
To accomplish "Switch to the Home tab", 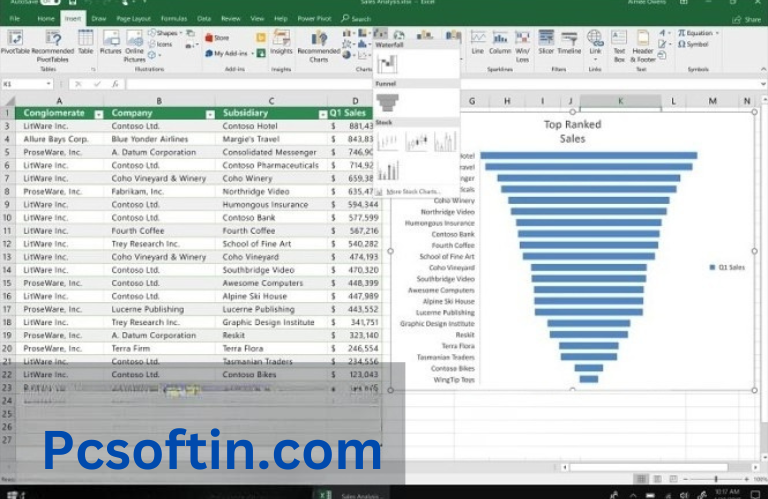I will pos(46,19).
